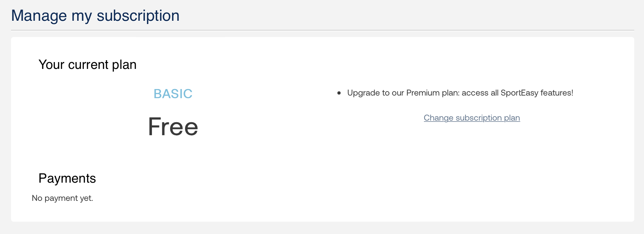Open the "Change subscription plan" link
Image resolution: width=644 pixels, height=234 pixels.
[472, 118]
